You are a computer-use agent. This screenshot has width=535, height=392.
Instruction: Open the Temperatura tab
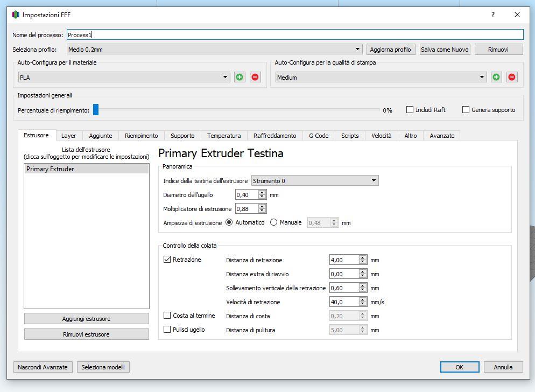[x=224, y=136]
